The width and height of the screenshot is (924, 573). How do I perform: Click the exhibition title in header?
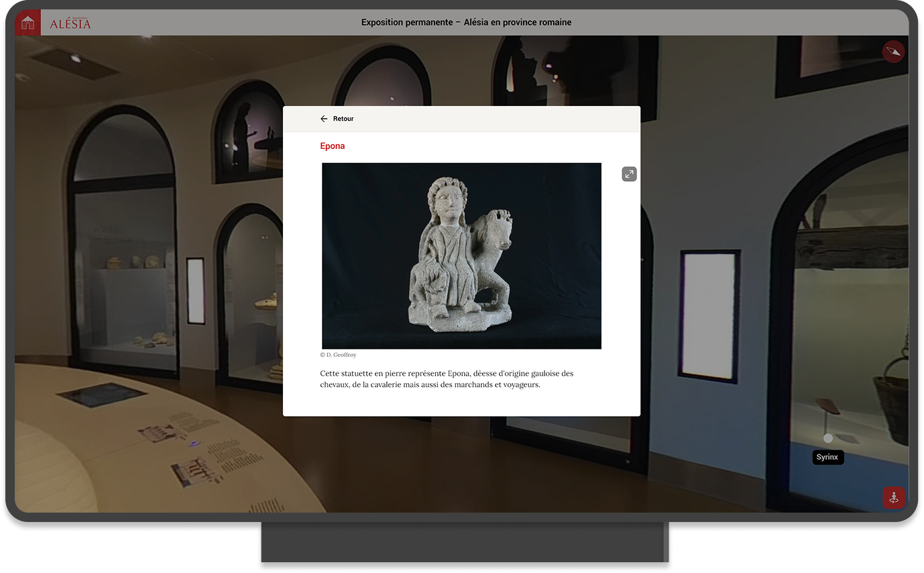click(466, 23)
